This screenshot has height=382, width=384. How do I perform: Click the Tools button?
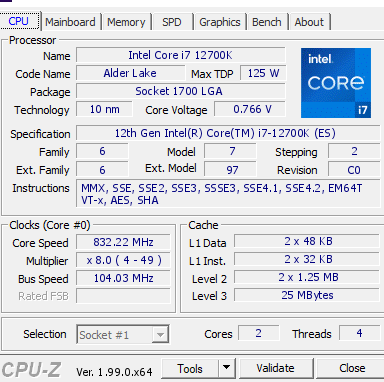190,369
